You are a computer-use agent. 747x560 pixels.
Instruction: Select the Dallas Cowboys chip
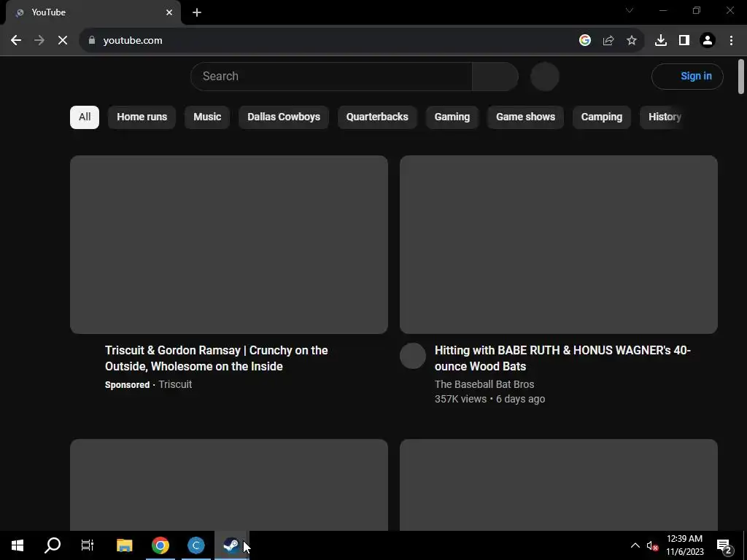(284, 117)
